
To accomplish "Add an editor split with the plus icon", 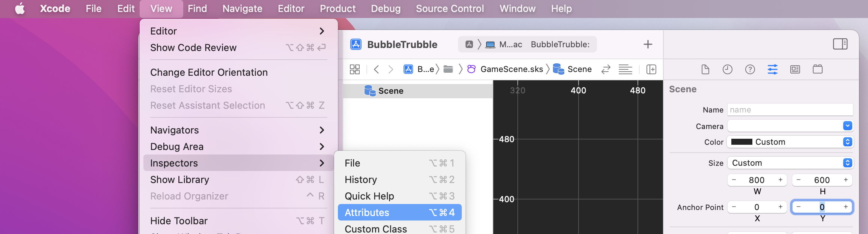I will [651, 69].
